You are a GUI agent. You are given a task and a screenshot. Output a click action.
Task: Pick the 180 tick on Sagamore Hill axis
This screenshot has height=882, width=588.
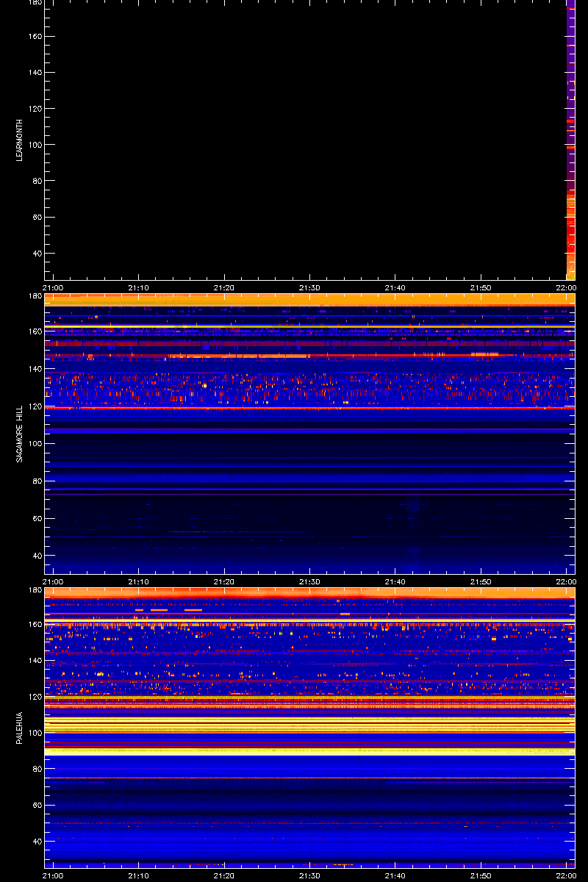(x=35, y=296)
